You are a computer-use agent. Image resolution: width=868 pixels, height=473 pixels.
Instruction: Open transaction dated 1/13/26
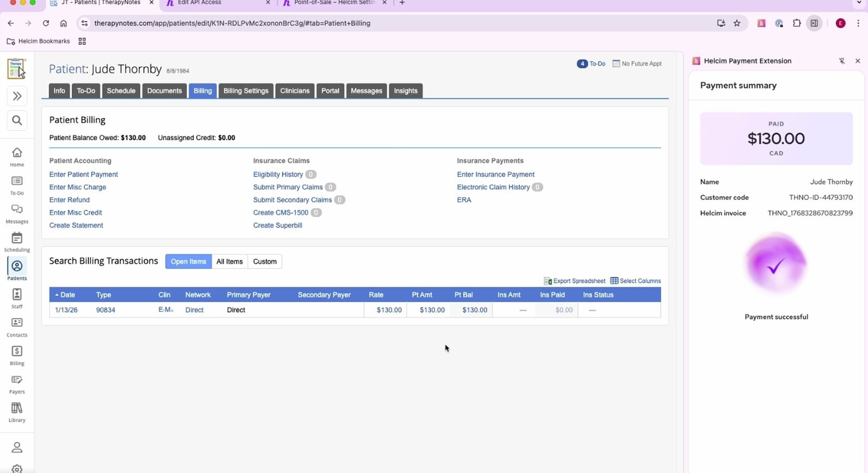[x=66, y=310]
